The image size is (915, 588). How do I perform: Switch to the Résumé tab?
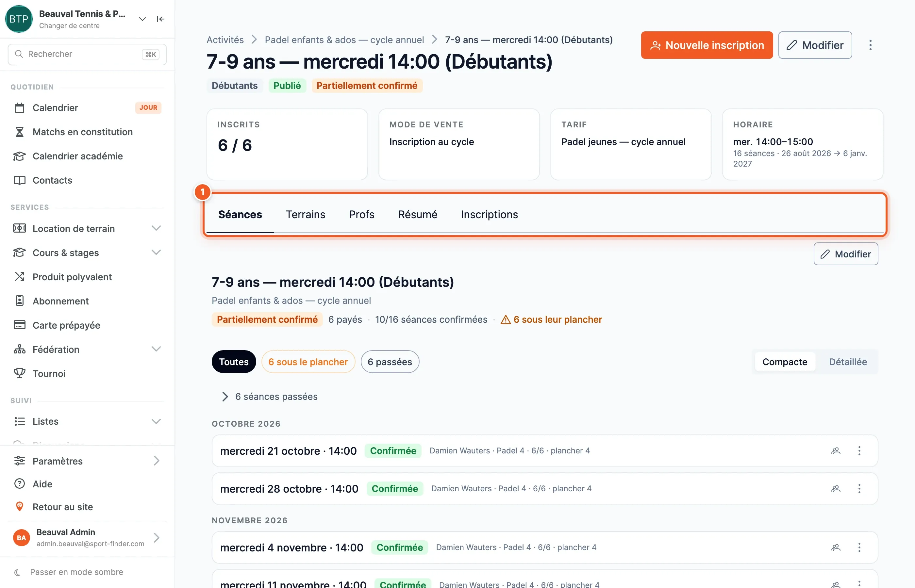pos(417,215)
